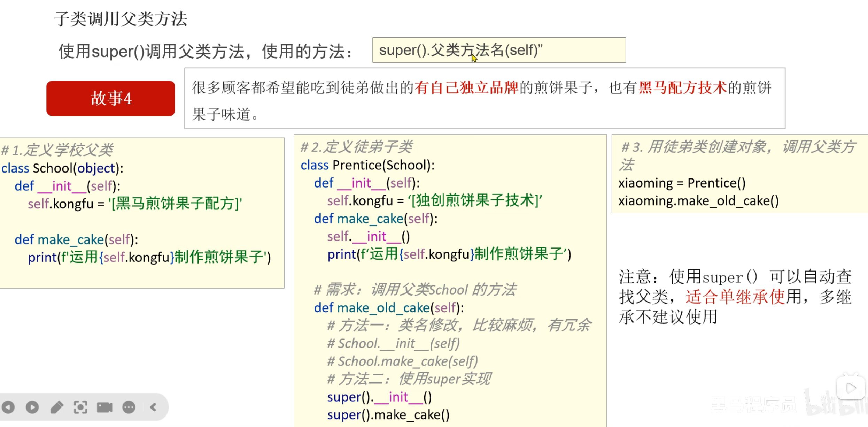
Task: Click the slide title 子类调用父类方法
Action: point(121,19)
